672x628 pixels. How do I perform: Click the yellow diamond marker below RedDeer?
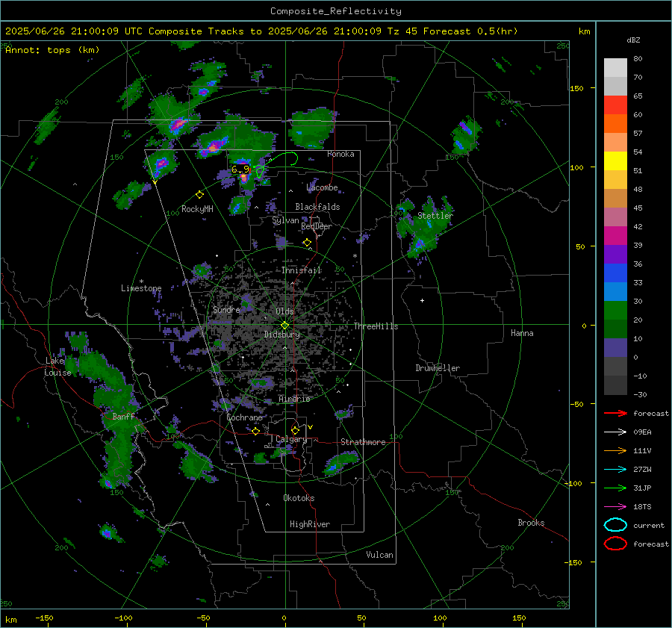coord(307,243)
